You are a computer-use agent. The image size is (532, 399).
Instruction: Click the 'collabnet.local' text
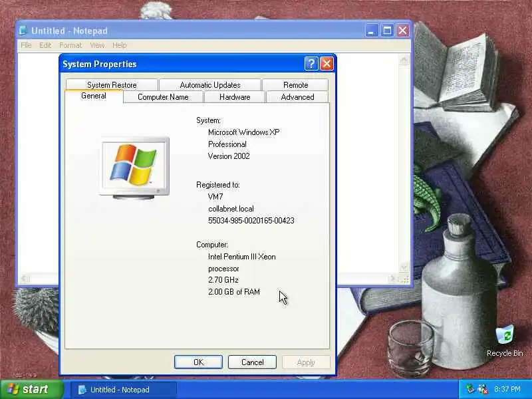point(231,209)
